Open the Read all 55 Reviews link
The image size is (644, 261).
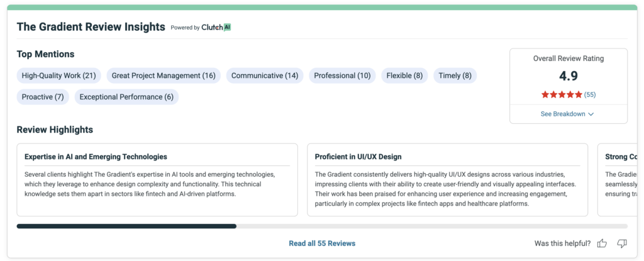pos(322,243)
